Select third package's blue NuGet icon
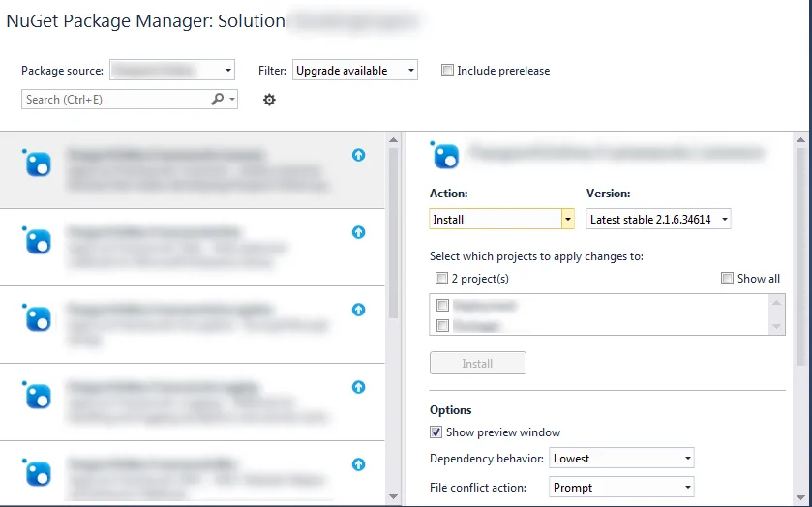The width and height of the screenshot is (812, 507). pyautogui.click(x=37, y=317)
